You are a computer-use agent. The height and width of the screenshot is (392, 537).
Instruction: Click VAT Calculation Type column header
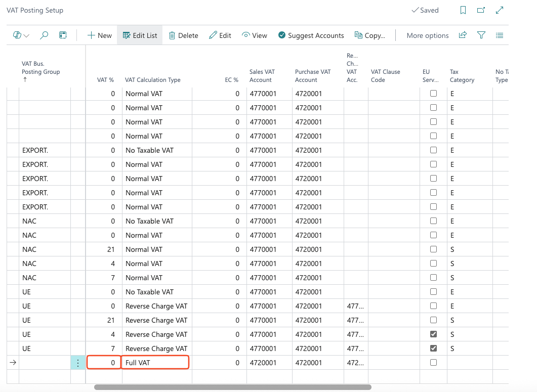tap(152, 80)
